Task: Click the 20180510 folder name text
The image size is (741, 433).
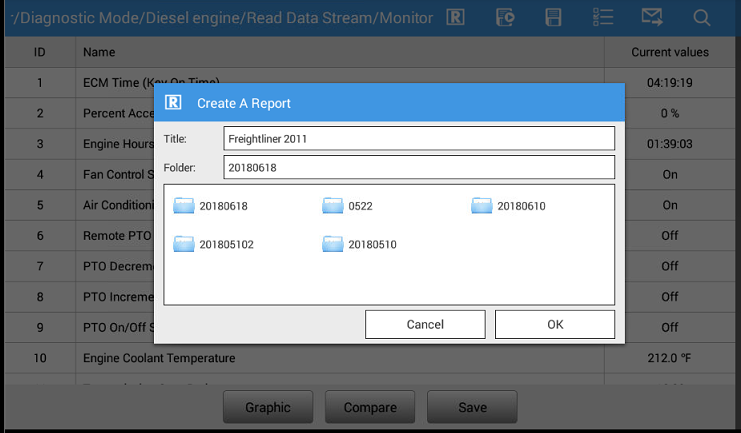Action: [372, 244]
